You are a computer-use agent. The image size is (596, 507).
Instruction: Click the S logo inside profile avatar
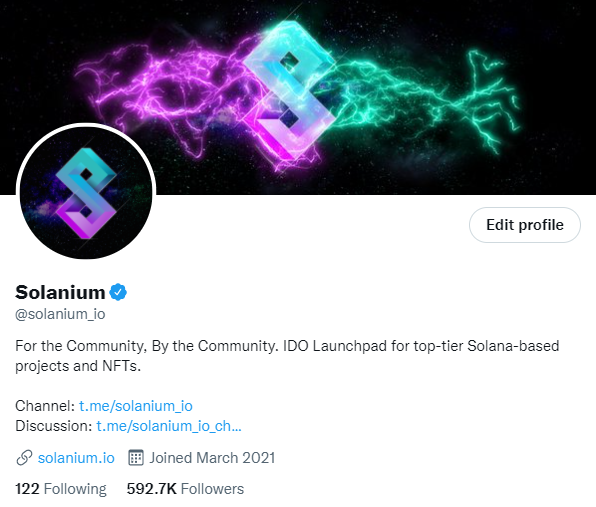tap(86, 193)
